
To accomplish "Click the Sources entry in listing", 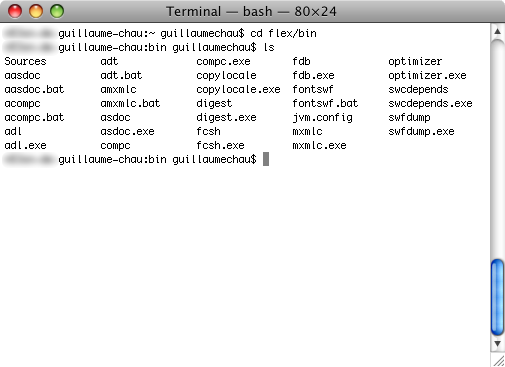I will [x=25, y=61].
